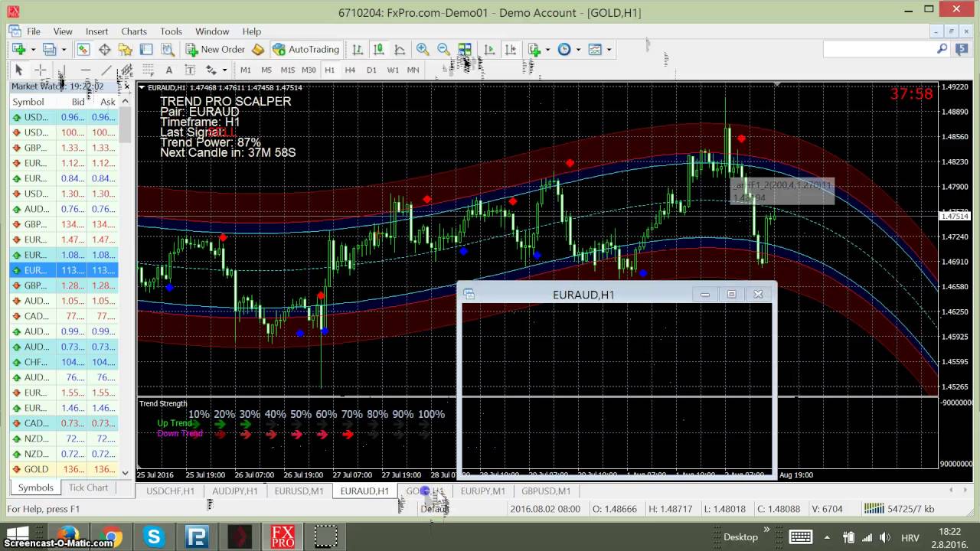Image resolution: width=980 pixels, height=551 pixels.
Task: Switch to the H4 timeframe
Action: (x=350, y=70)
